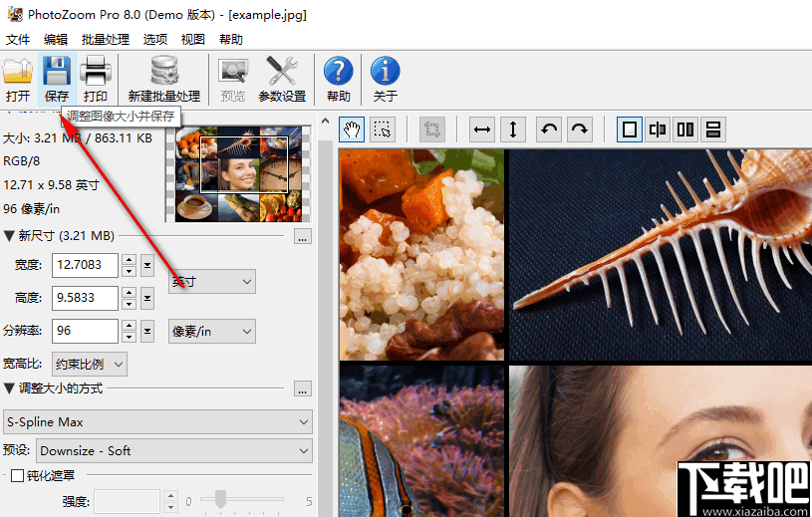This screenshot has height=517, width=812.
Task: Open the 帮助 menu
Action: pos(231,39)
